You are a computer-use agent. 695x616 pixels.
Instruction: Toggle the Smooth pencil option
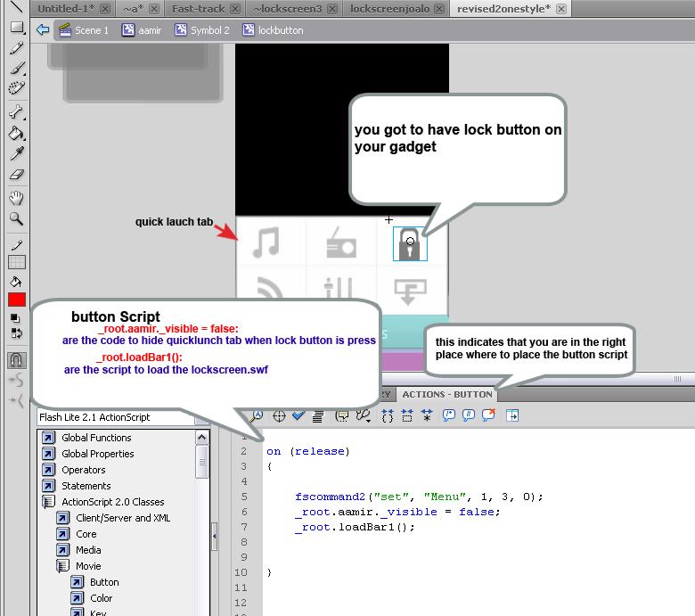(x=16, y=380)
